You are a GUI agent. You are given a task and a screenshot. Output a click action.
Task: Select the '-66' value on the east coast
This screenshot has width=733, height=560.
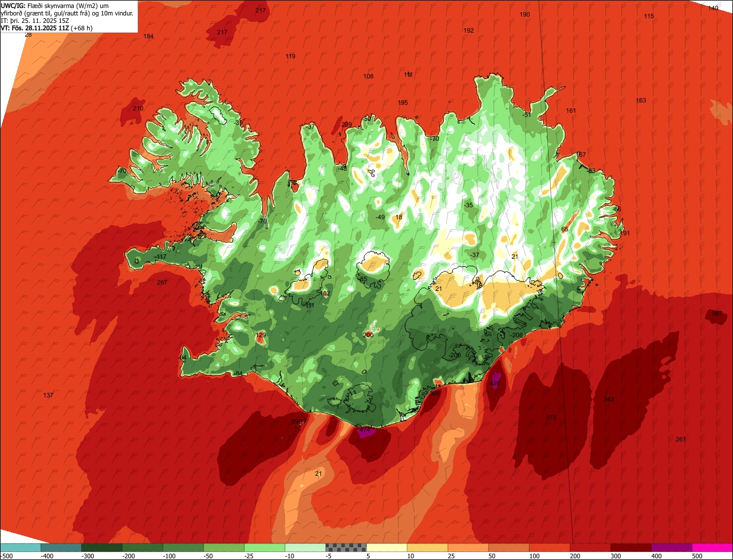tap(616, 210)
